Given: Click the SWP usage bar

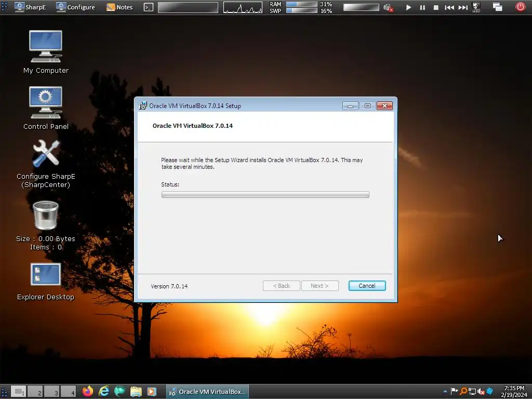Looking at the screenshot, I should tap(302, 10).
